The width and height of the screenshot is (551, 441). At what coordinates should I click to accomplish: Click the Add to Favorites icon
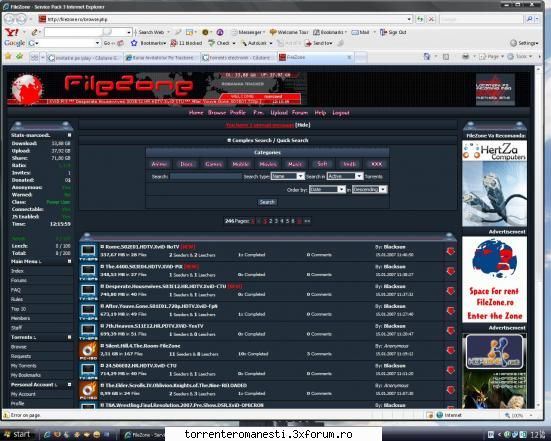tap(20, 56)
